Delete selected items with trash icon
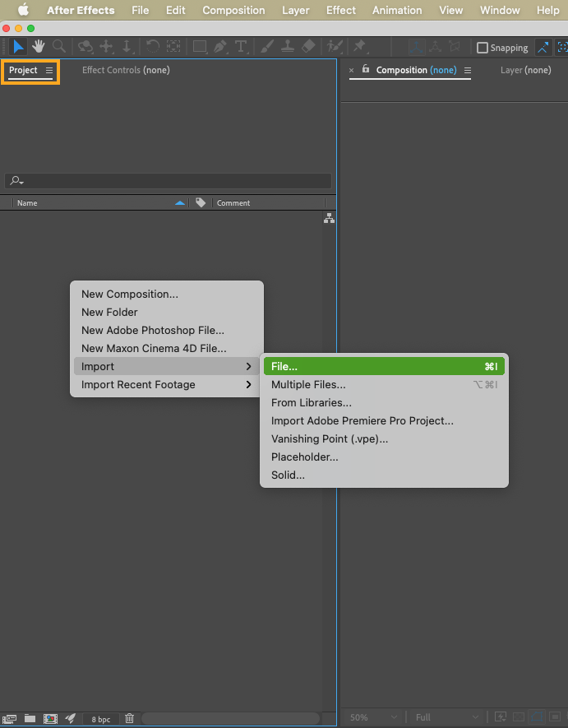 (x=129, y=718)
